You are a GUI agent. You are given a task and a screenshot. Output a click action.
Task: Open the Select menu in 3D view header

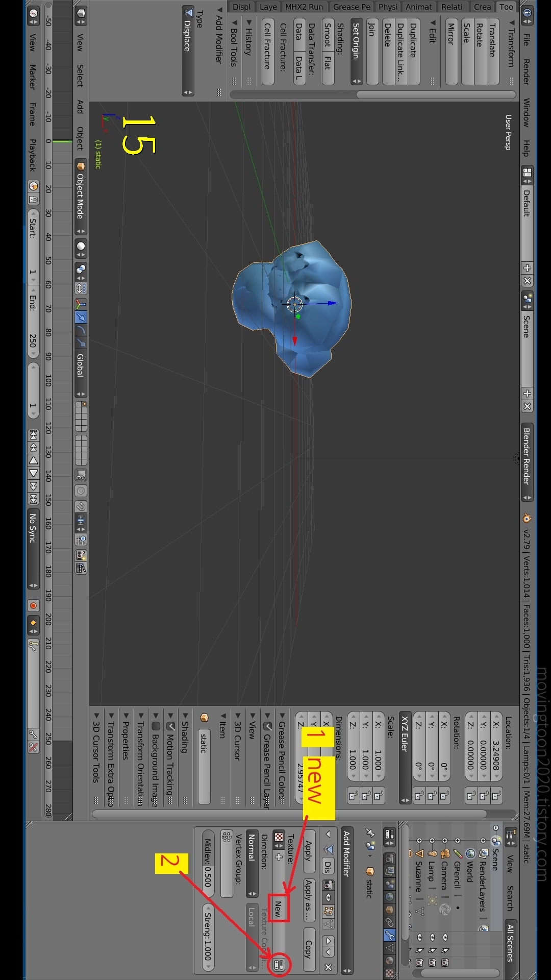click(80, 76)
